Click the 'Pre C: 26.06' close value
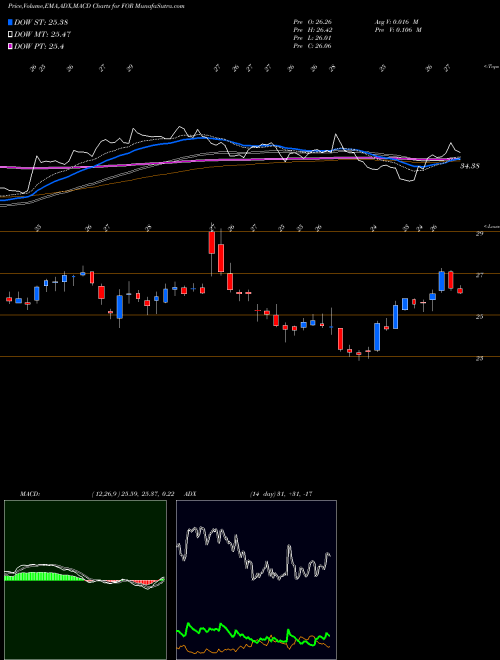Viewport: 500px width, 660px height. click(312, 46)
